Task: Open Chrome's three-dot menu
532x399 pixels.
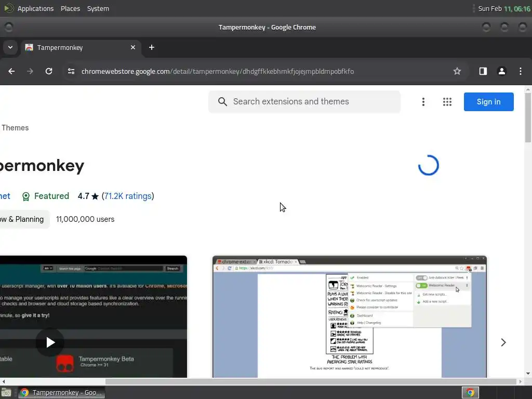Action: (521, 71)
